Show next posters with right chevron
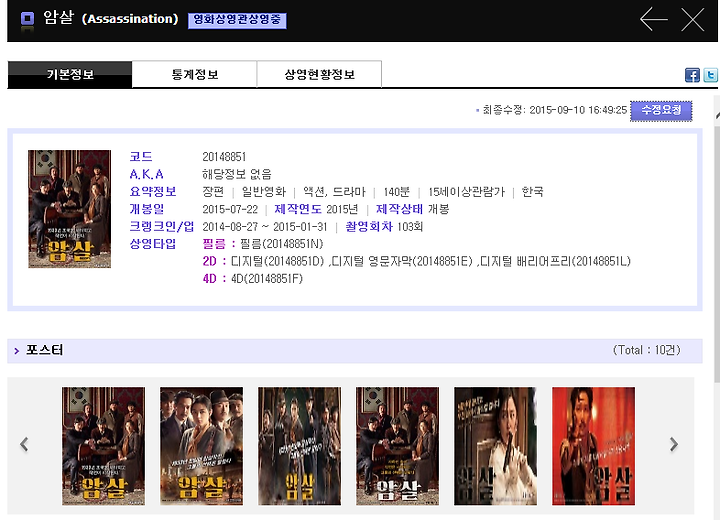This screenshot has width=720, height=520. point(674,444)
